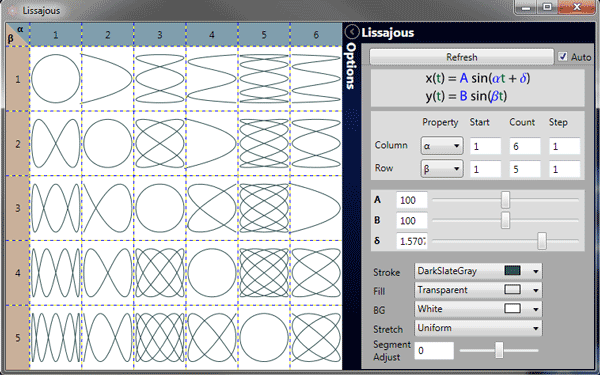600x375 pixels.
Task: Click the curve at α=1, β=5
Action: (x=55, y=338)
